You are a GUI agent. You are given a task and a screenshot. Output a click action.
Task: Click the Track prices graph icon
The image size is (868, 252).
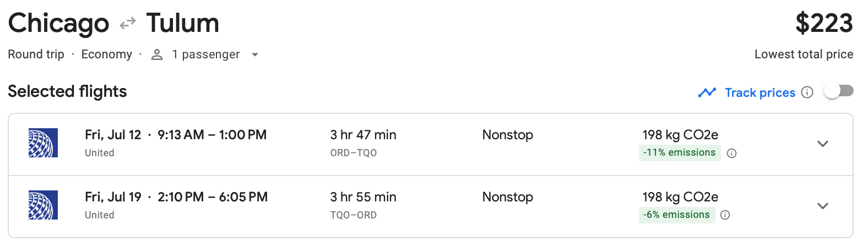pyautogui.click(x=707, y=92)
